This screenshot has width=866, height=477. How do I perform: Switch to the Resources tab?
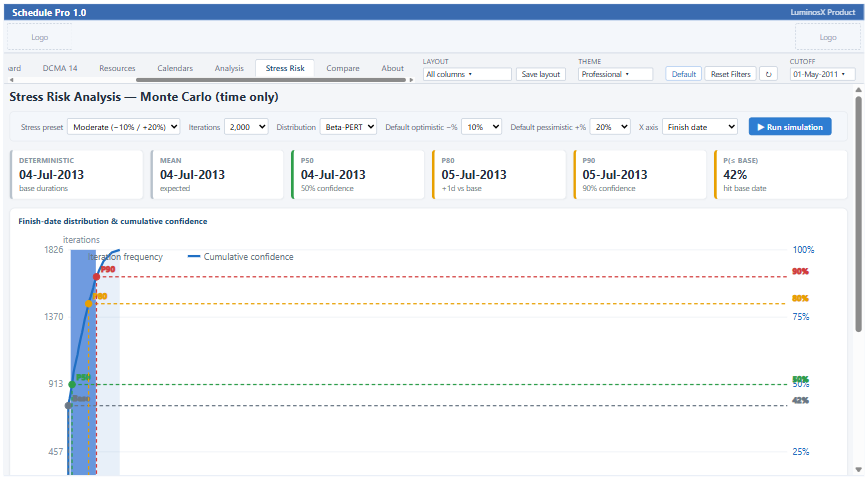(x=117, y=68)
